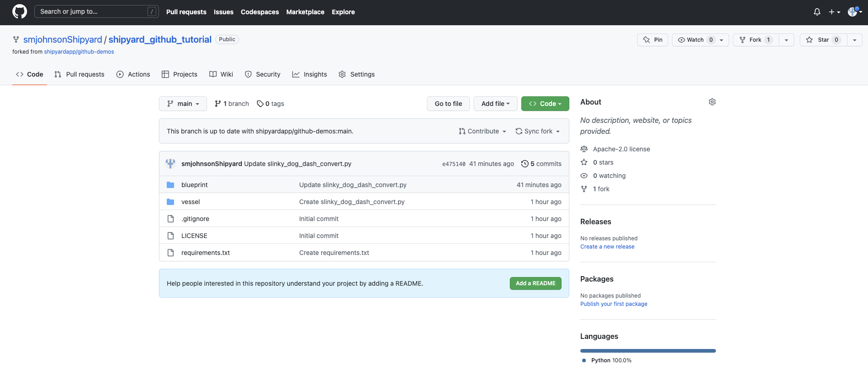Pin this repository
The height and width of the screenshot is (371, 868).
(653, 40)
